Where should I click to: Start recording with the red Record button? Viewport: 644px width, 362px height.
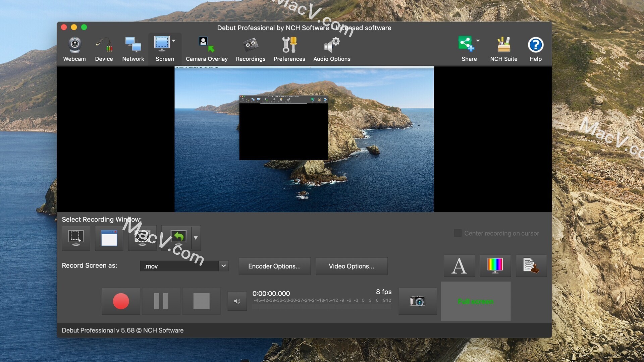(x=121, y=301)
